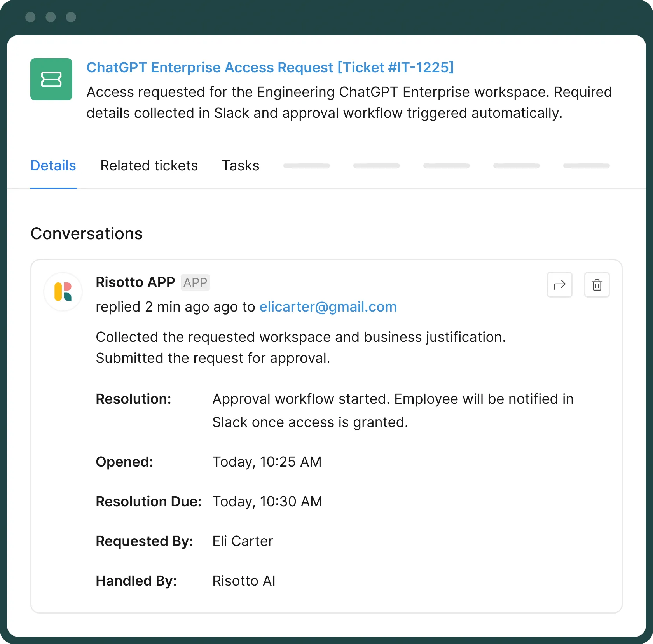Select due time Today, 10:30 AM
Screen dimensions: 653x644
267,502
